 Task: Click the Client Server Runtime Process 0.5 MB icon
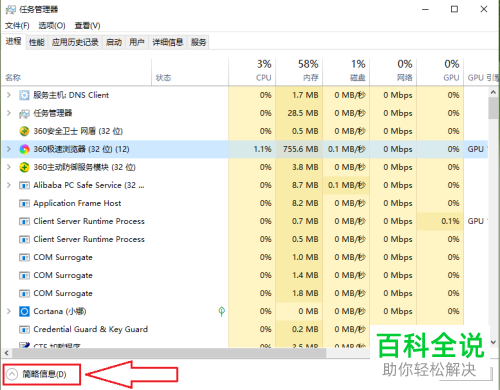click(x=24, y=239)
